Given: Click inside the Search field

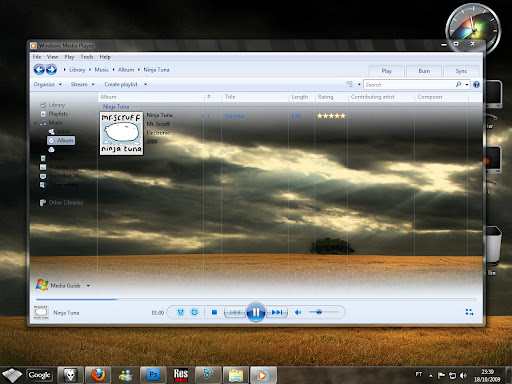Looking at the screenshot, I should (410, 85).
